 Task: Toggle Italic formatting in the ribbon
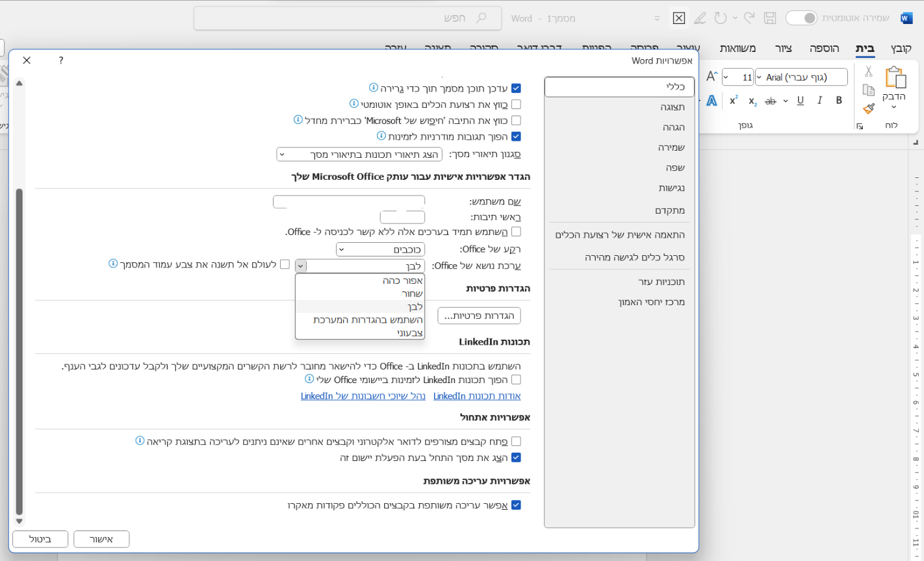coord(820,101)
